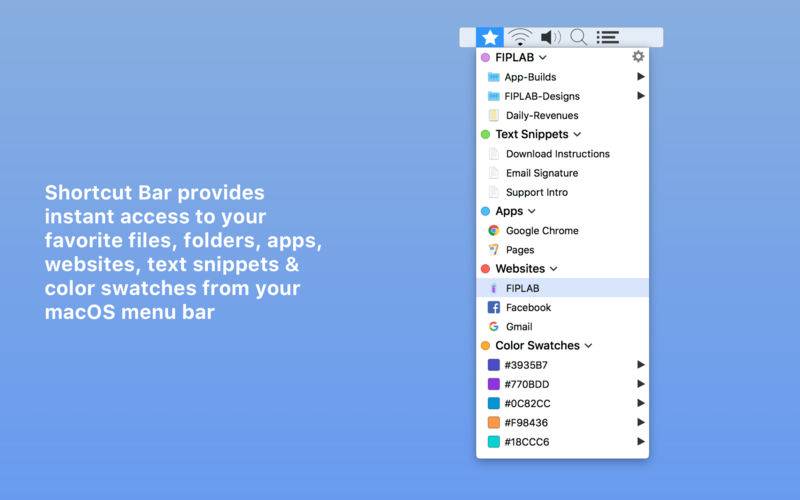Choose the Email Signature snippet
The image size is (800, 500).
click(x=562, y=173)
